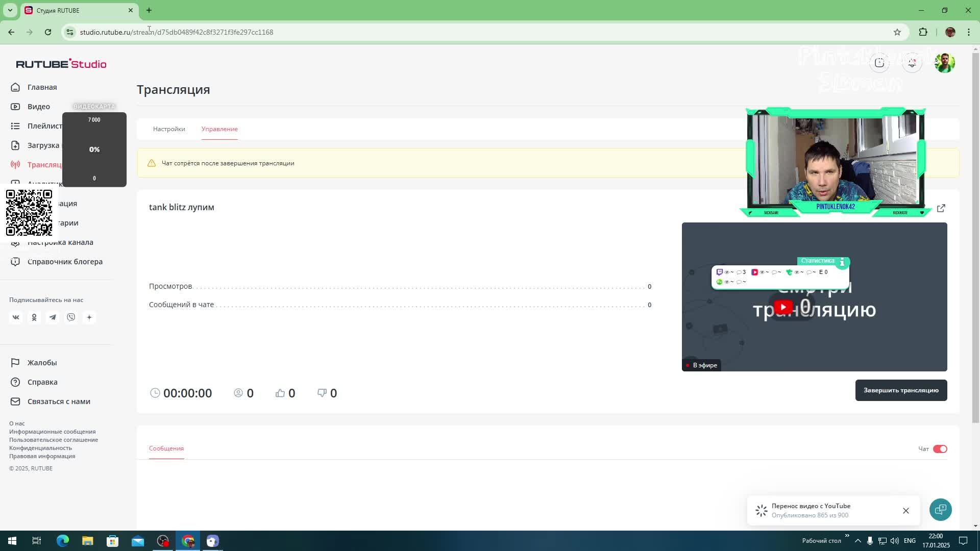Screen dimensions: 980x551
Task: Open the Telegram social icon
Action: click(x=53, y=317)
